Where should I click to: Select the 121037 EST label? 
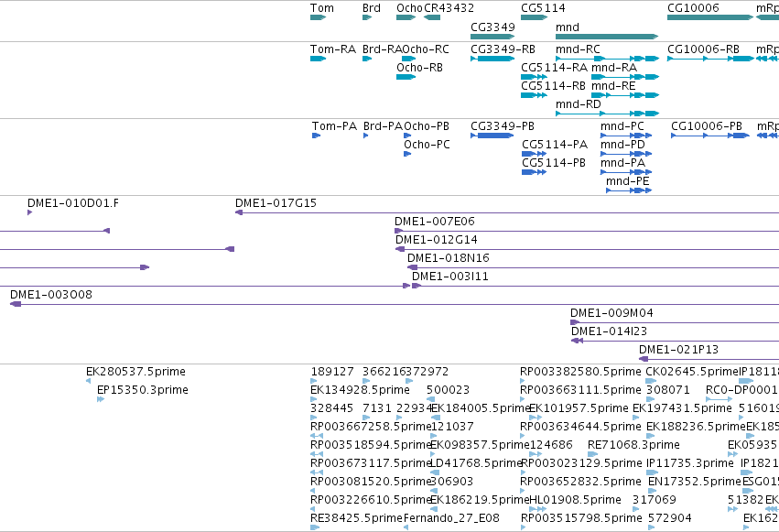point(452,428)
